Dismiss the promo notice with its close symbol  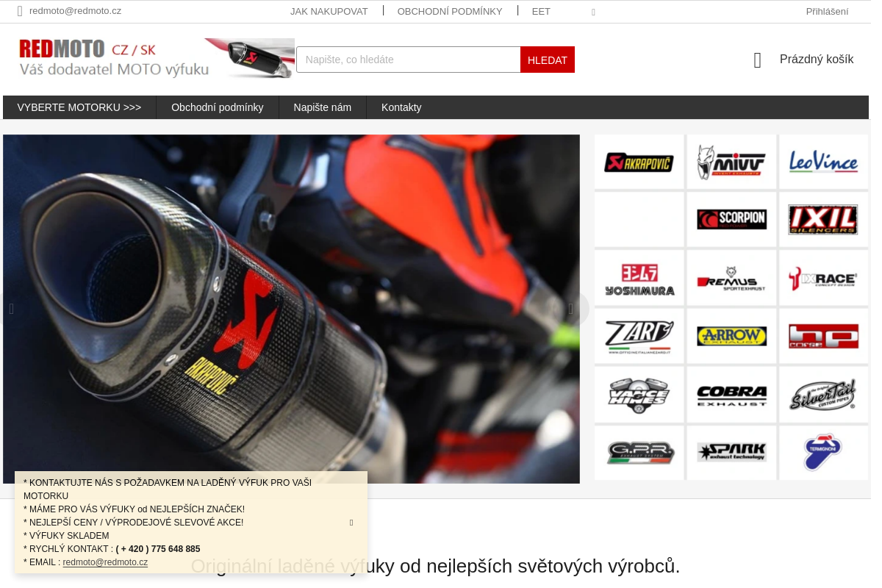pos(351,523)
